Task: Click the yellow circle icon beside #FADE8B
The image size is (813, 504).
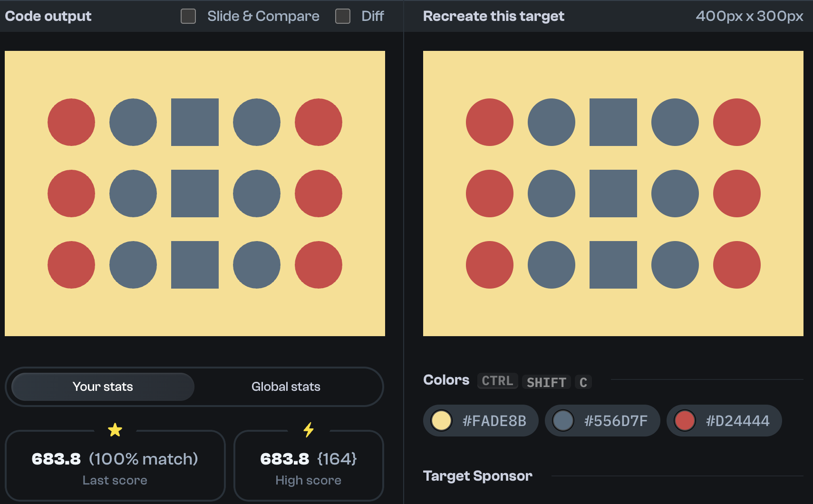Action: (x=443, y=420)
